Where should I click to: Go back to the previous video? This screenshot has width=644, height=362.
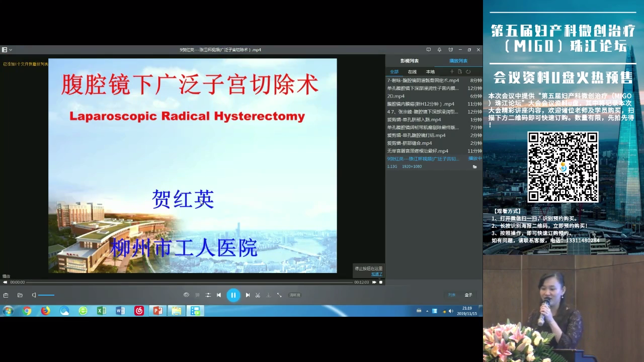coord(219,295)
